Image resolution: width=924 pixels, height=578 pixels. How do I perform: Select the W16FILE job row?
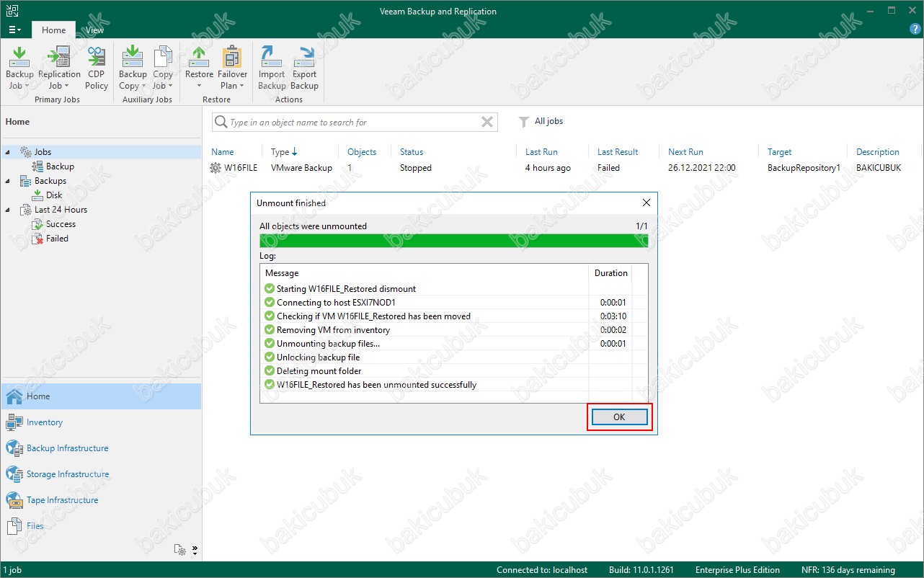562,168
